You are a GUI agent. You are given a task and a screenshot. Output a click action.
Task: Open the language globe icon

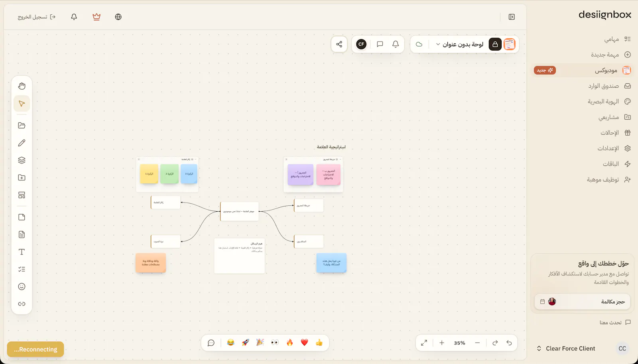[118, 17]
